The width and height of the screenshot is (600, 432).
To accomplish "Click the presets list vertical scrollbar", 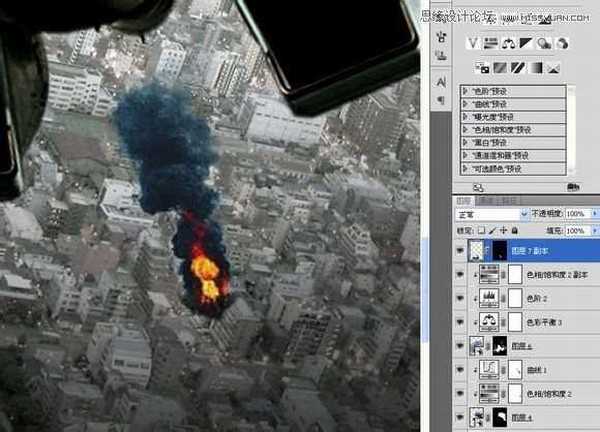I will (x=571, y=129).
